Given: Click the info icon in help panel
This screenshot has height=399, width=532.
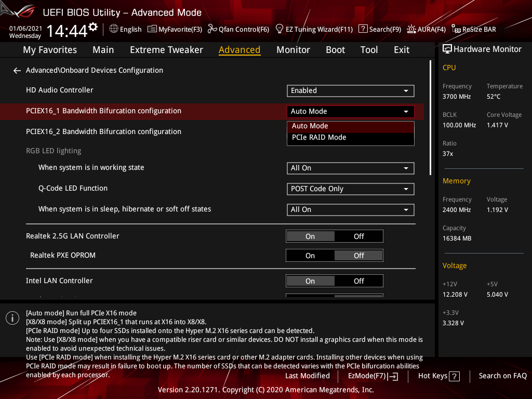Looking at the screenshot, I should tap(12, 318).
